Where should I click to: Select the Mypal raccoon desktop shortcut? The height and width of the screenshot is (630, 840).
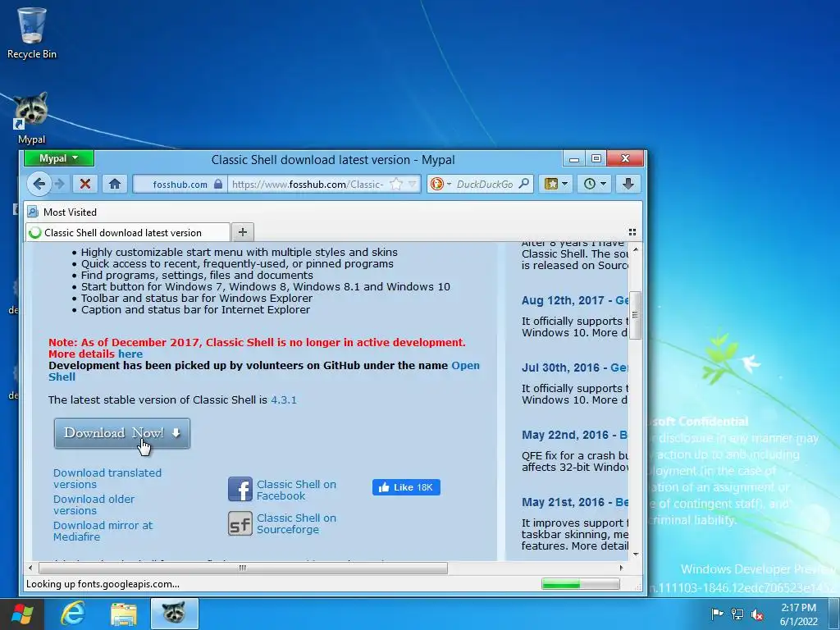[x=31, y=118]
